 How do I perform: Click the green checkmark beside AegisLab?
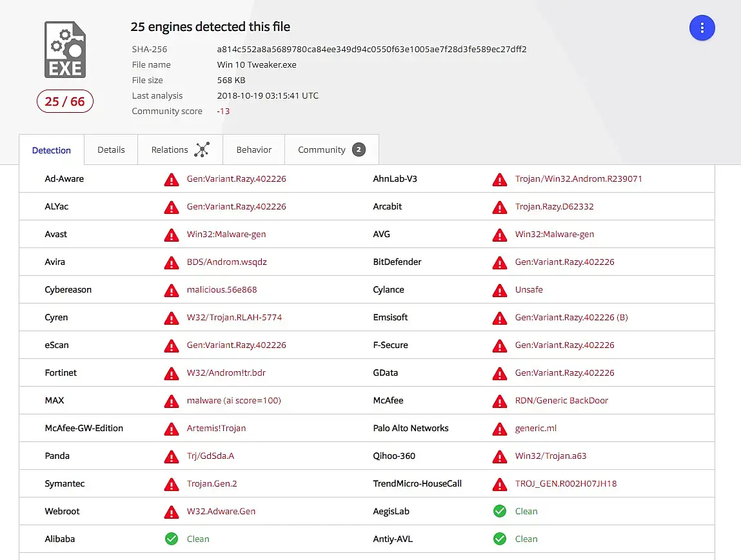click(500, 511)
